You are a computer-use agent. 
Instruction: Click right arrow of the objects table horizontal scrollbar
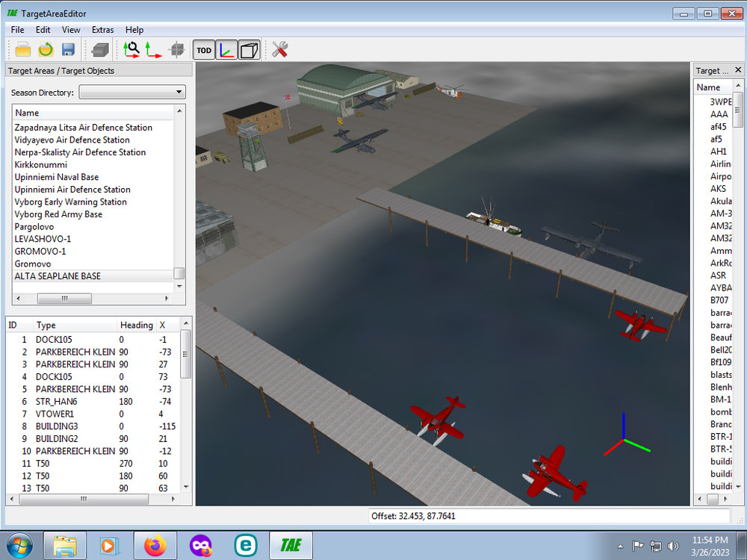click(173, 499)
